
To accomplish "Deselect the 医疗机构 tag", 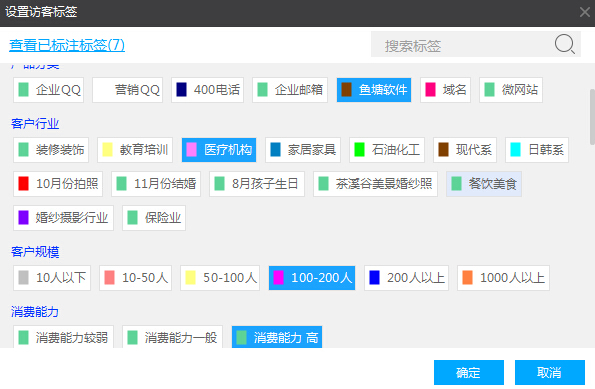I will point(219,150).
